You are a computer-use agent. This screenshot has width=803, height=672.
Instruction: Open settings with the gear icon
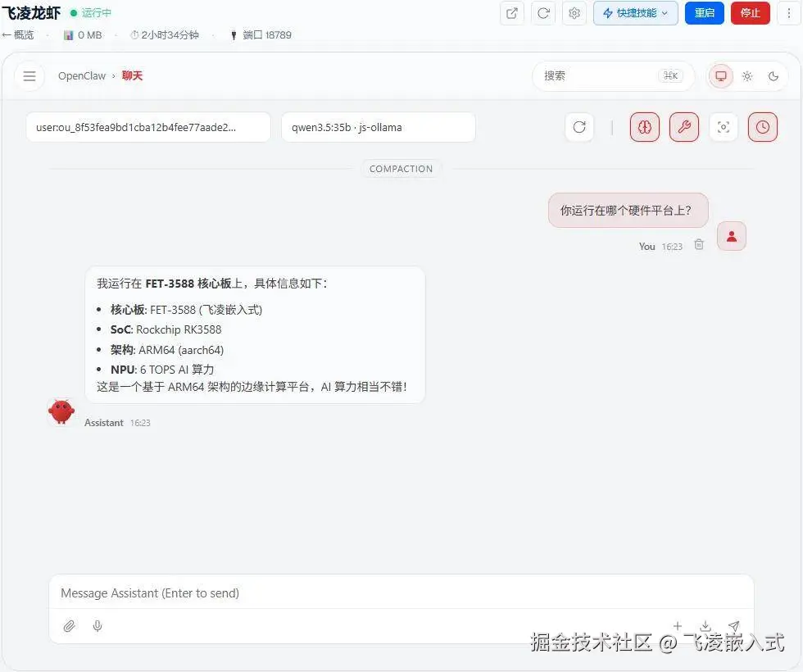[574, 13]
